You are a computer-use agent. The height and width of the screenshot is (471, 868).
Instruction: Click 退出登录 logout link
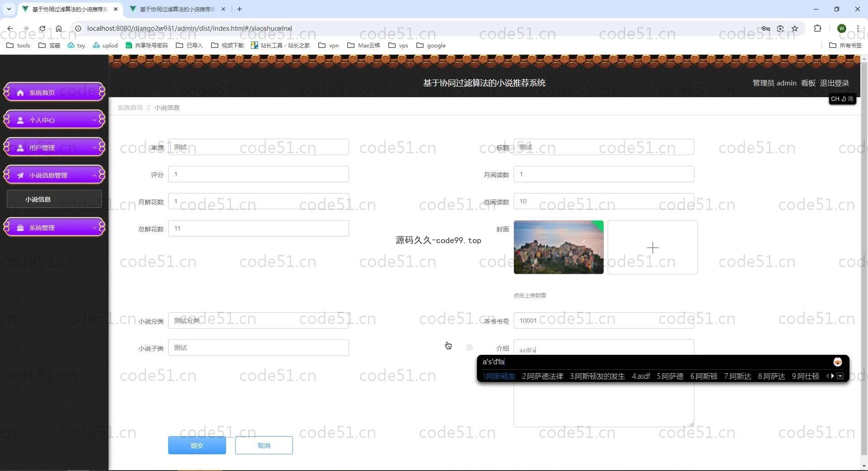pos(834,83)
